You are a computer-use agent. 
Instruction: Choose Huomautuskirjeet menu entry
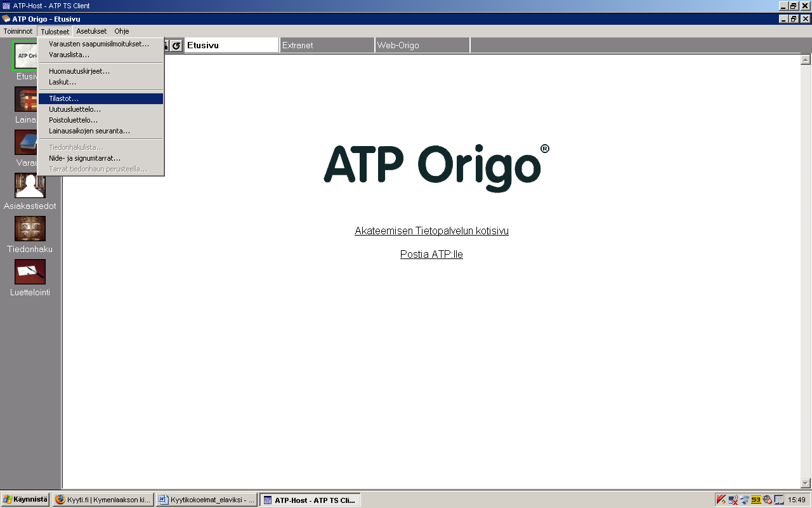pos(101,71)
